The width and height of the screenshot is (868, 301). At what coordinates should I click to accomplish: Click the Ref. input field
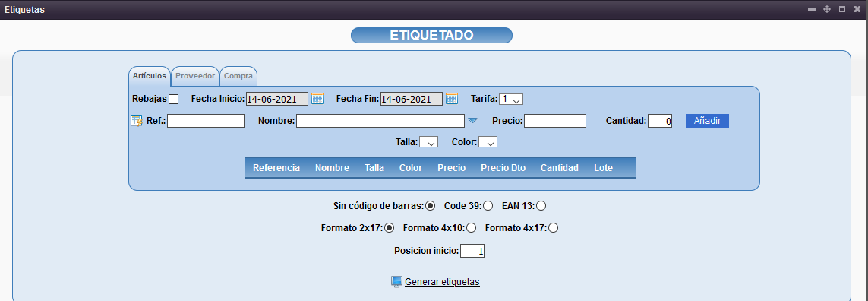pyautogui.click(x=206, y=121)
